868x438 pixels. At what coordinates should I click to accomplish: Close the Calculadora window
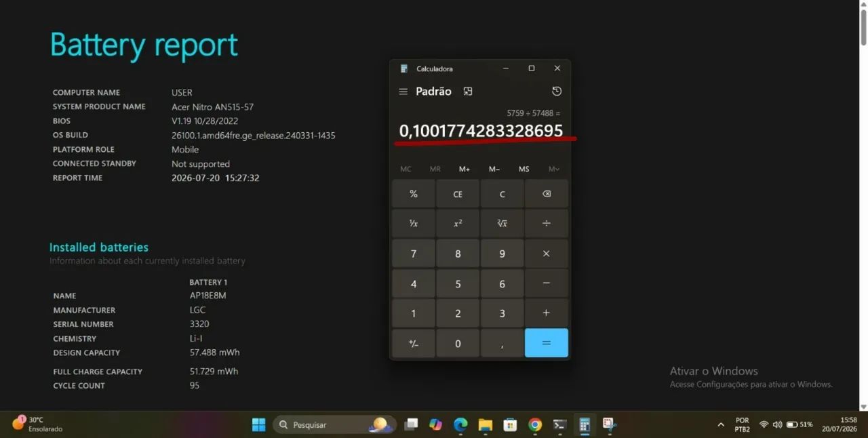557,68
